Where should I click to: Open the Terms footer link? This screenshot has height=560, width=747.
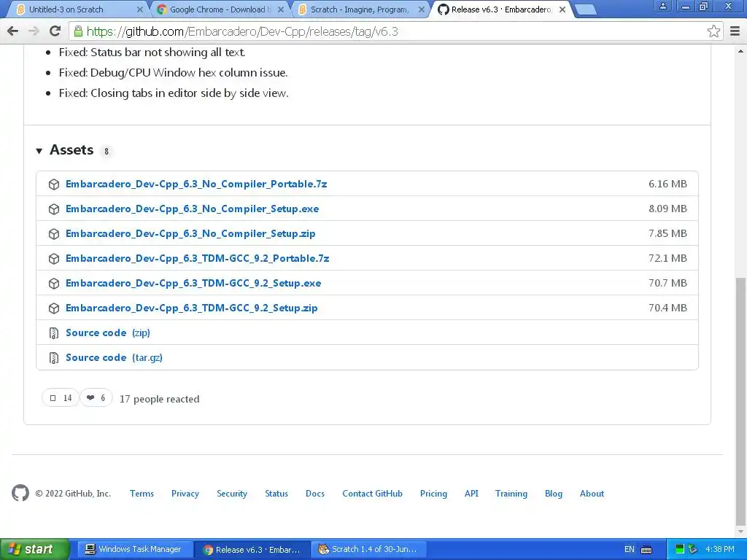(142, 494)
